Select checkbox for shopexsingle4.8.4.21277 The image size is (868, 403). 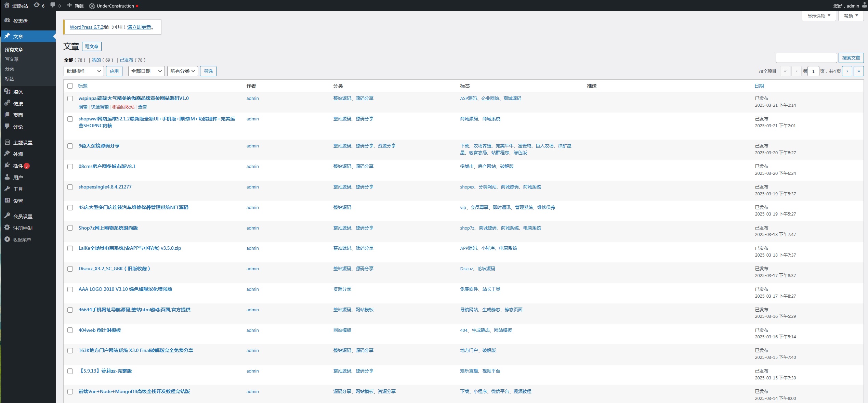click(70, 187)
